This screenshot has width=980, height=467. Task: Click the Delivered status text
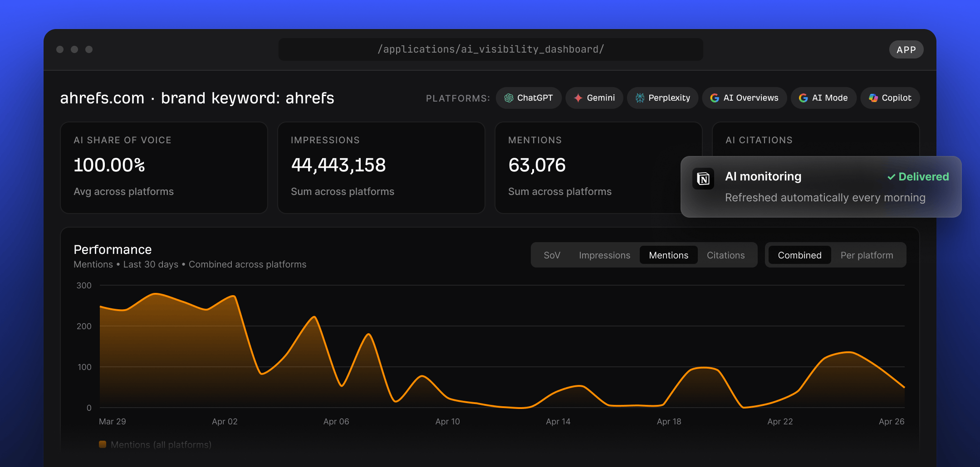(x=924, y=177)
